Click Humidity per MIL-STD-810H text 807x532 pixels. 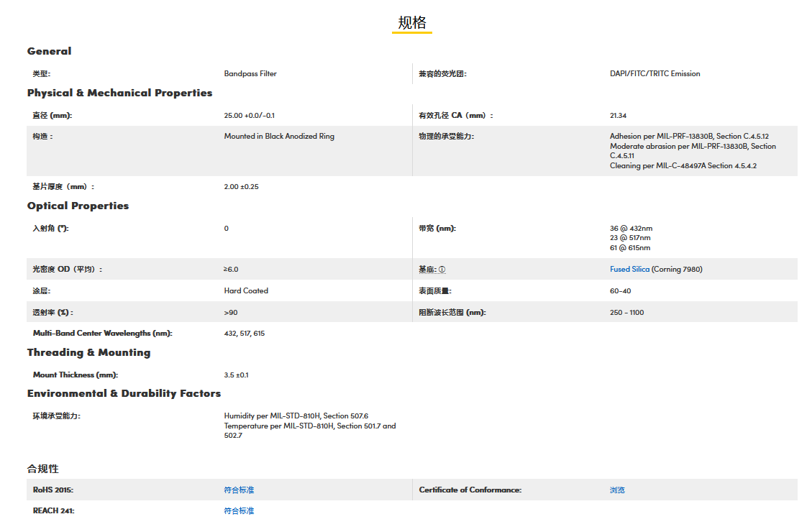point(296,416)
